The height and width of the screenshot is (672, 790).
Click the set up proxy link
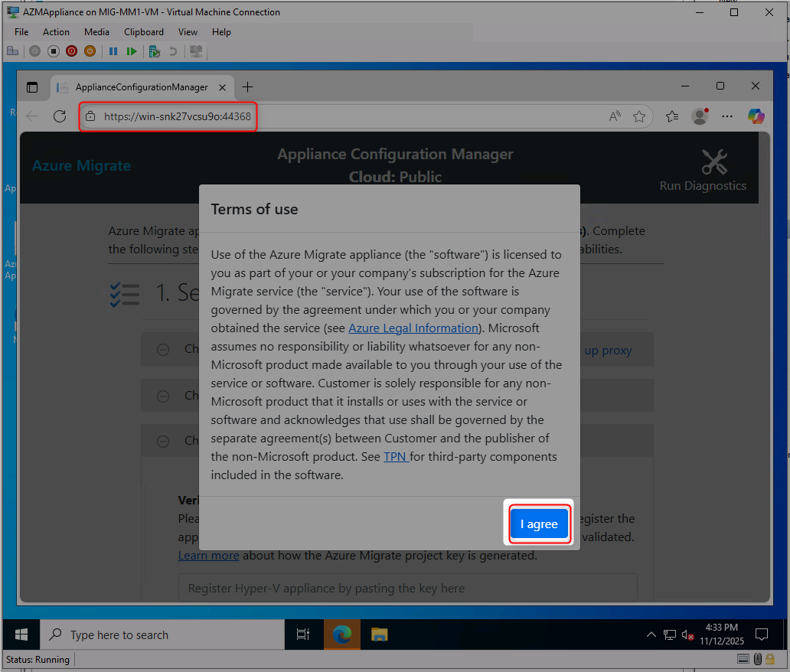click(x=608, y=350)
